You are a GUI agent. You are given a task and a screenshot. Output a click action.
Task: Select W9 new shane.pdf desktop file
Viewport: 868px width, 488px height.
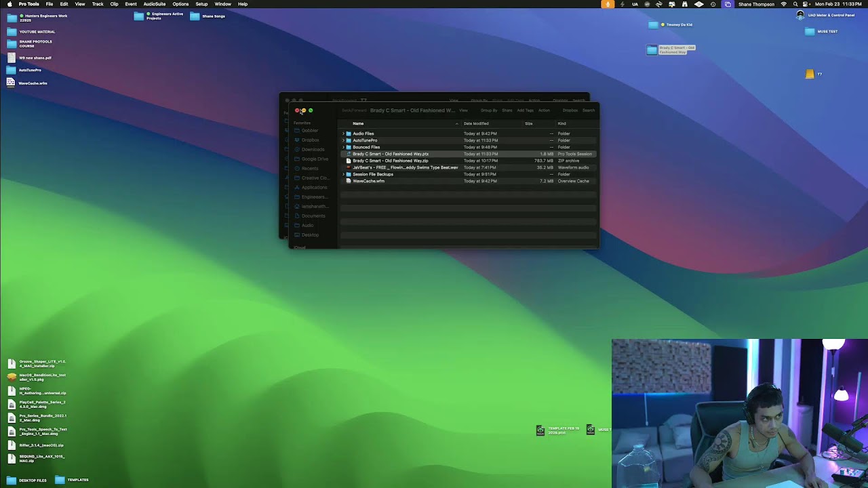tap(29, 58)
